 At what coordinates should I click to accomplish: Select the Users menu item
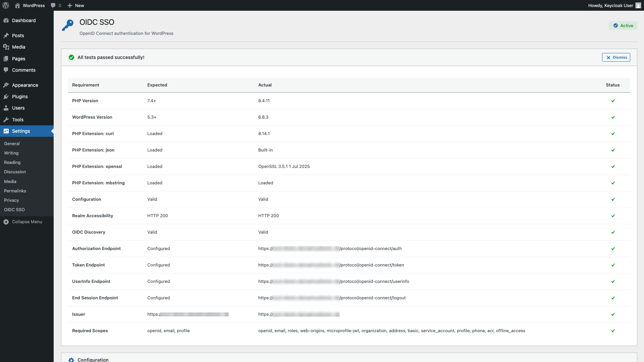27,108
